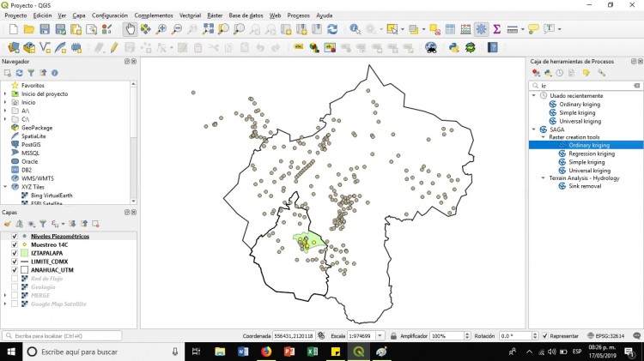This screenshot has height=361, width=644.
Task: Collapse the Usado recientemente group
Action: [x=533, y=95]
